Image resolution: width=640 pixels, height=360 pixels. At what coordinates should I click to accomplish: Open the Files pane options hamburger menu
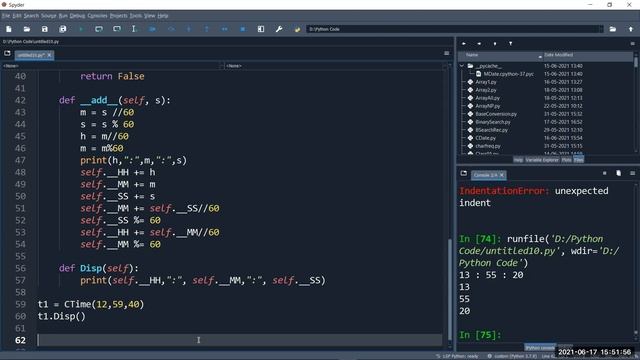pyautogui.click(x=632, y=43)
